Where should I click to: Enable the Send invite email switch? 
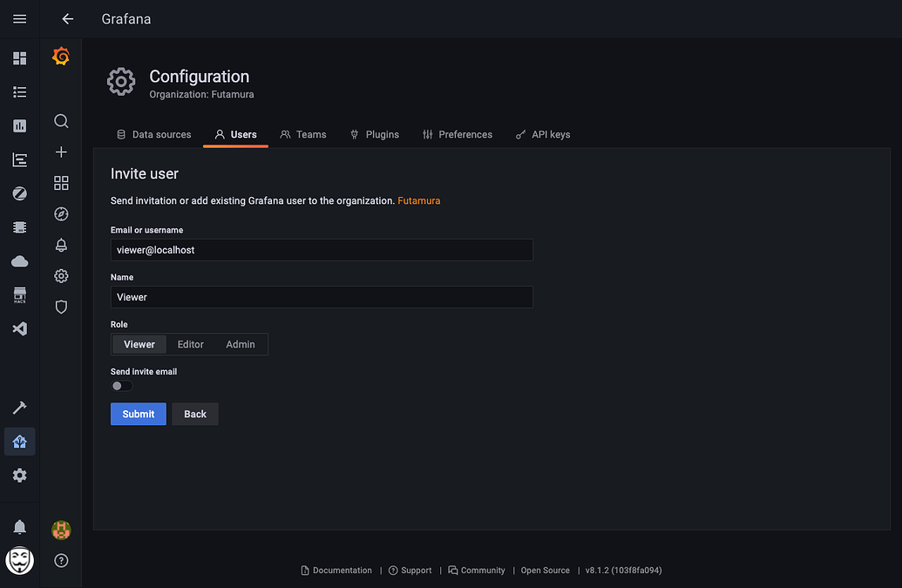point(121,385)
